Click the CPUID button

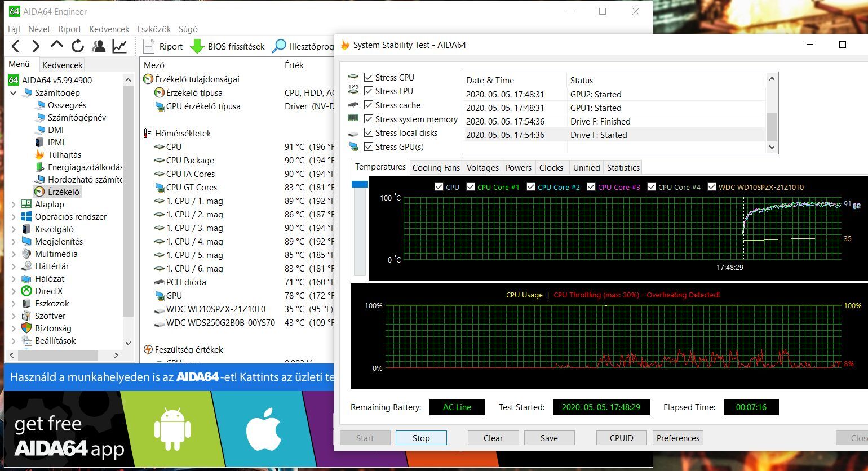pos(622,438)
